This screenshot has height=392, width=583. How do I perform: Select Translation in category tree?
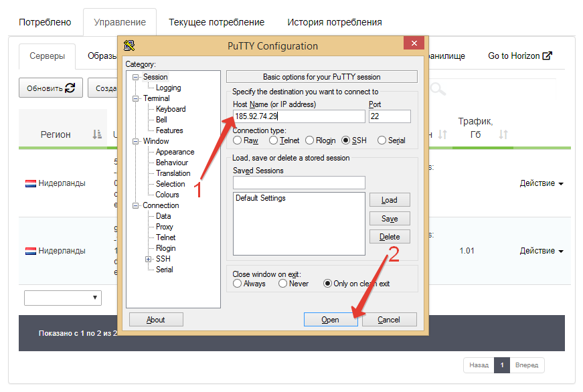click(173, 173)
